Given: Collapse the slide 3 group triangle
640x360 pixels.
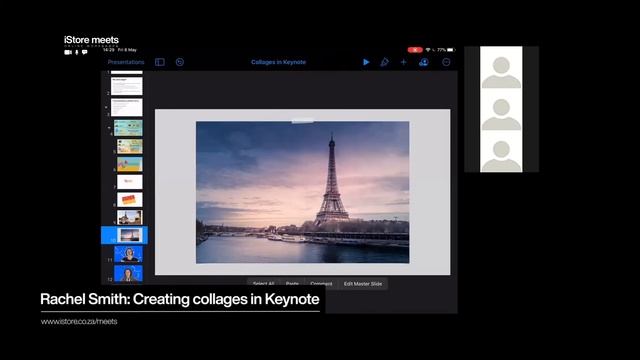Looking at the screenshot, I should pos(106,107).
